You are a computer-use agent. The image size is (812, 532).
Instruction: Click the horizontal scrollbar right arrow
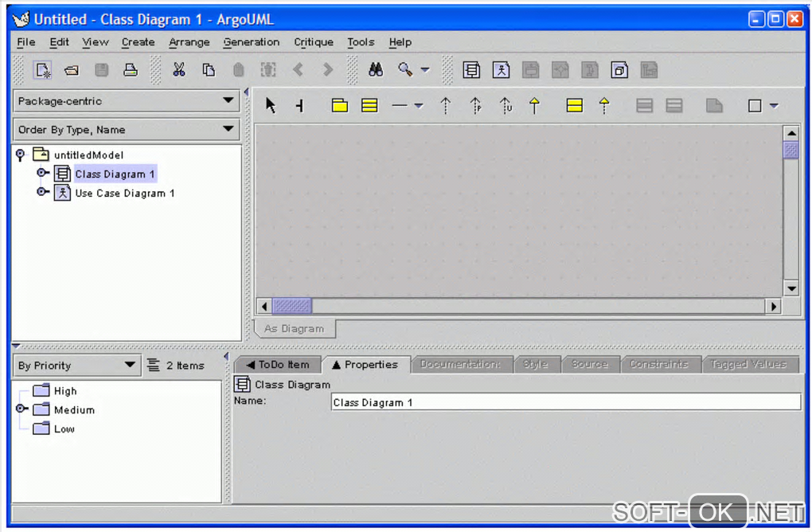(773, 306)
